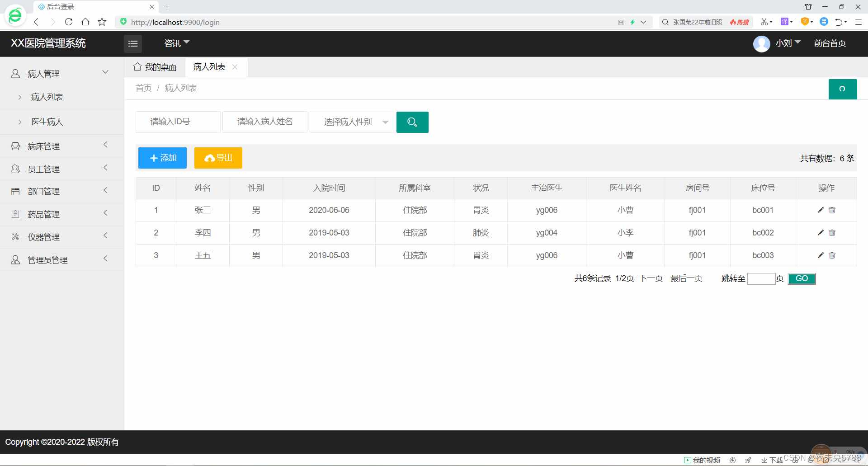Screen dimensions: 868x466
Task: Click the browser undo arrow icon
Action: 839,22
